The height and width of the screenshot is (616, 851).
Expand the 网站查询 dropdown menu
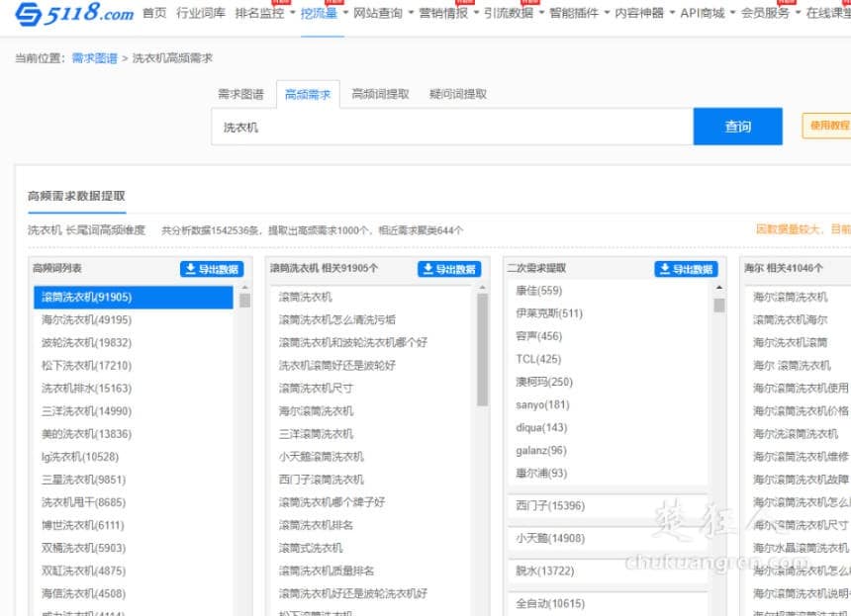pyautogui.click(x=377, y=14)
